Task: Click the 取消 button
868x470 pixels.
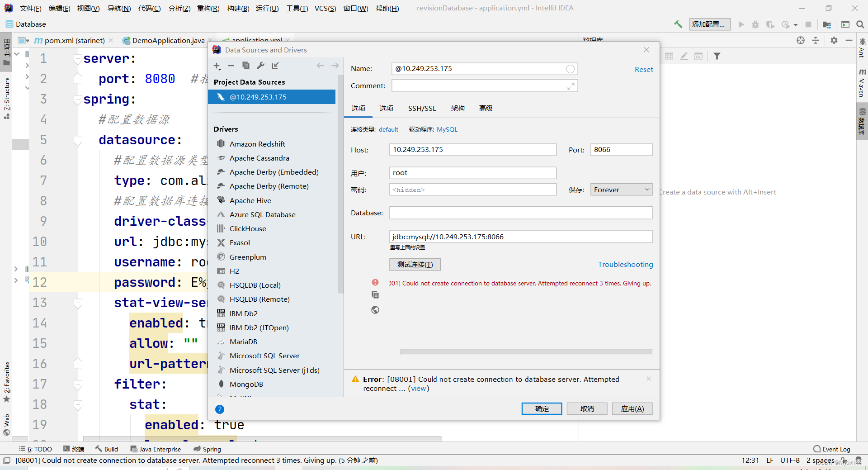Action: [587, 409]
